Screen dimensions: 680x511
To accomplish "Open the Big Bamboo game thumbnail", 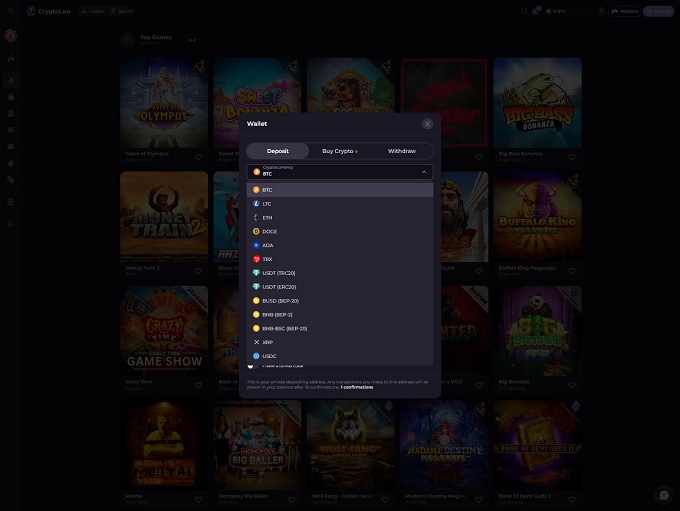I will pos(537,331).
